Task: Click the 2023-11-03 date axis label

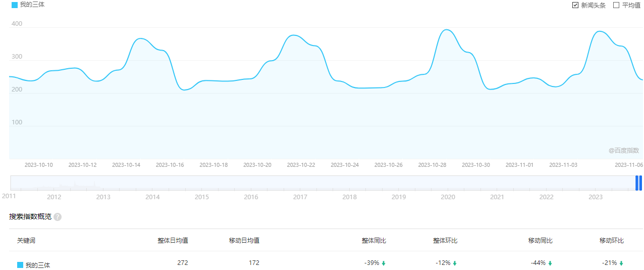Action: [563, 165]
